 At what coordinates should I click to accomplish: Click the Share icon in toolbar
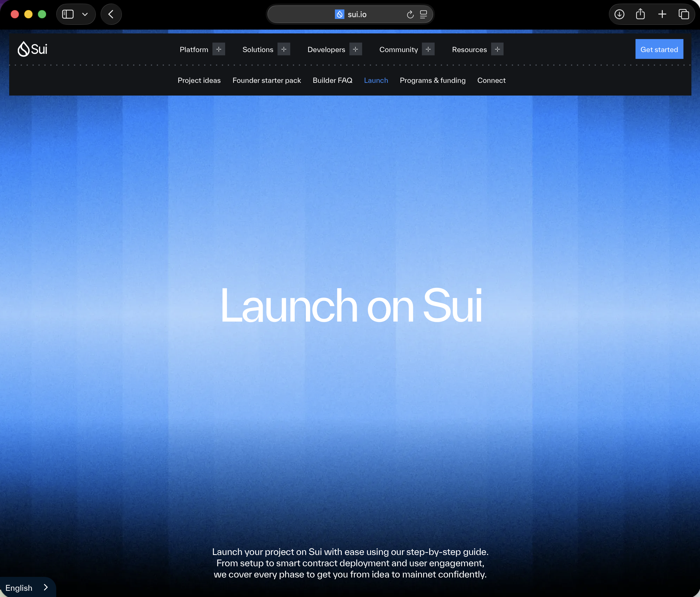pos(640,14)
